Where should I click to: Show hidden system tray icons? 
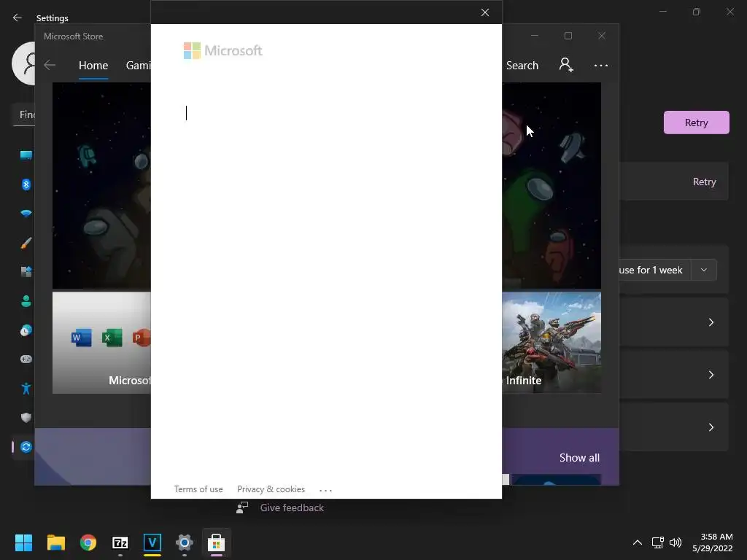pos(638,542)
